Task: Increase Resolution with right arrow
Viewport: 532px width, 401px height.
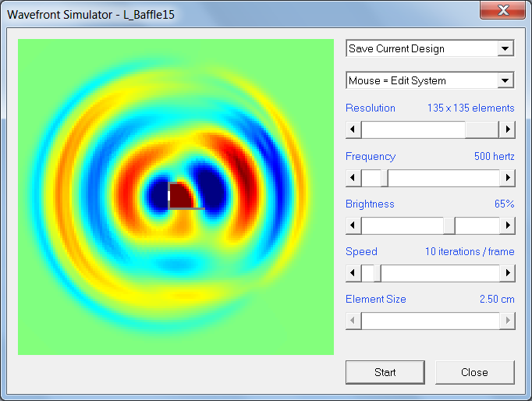Action: [507, 130]
